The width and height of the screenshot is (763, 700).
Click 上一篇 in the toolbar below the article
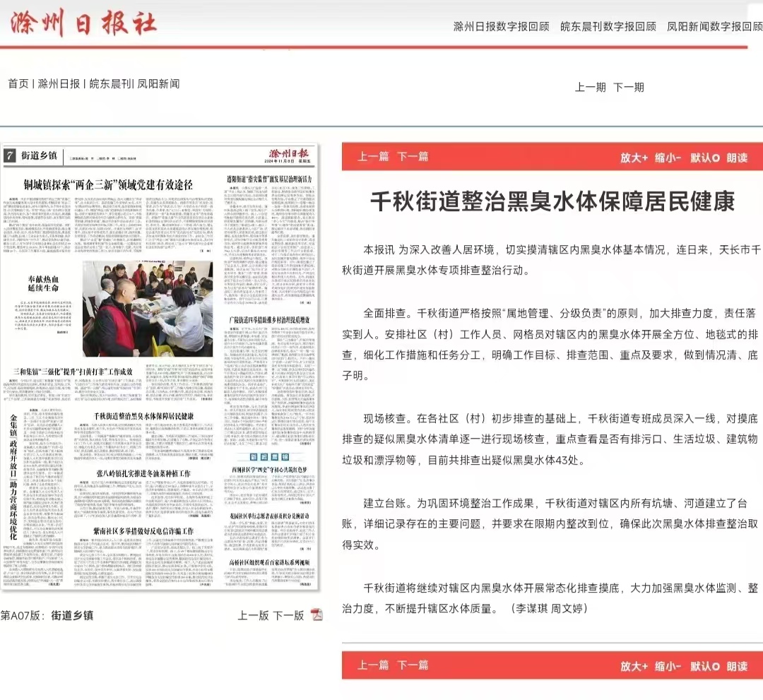(x=373, y=665)
